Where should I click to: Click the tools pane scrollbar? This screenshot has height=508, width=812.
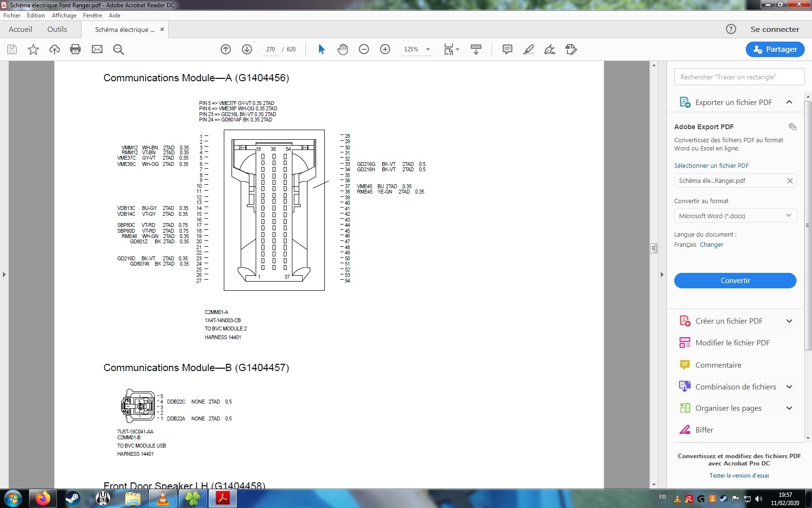[808, 225]
